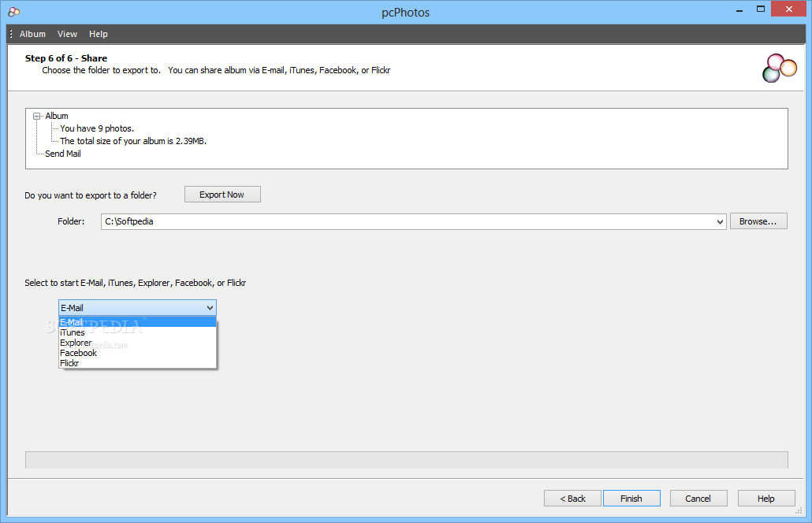Click the 'Select to start E-Mail, iTunes' label
Image resolution: width=812 pixels, height=523 pixels.
pyautogui.click(x=135, y=283)
